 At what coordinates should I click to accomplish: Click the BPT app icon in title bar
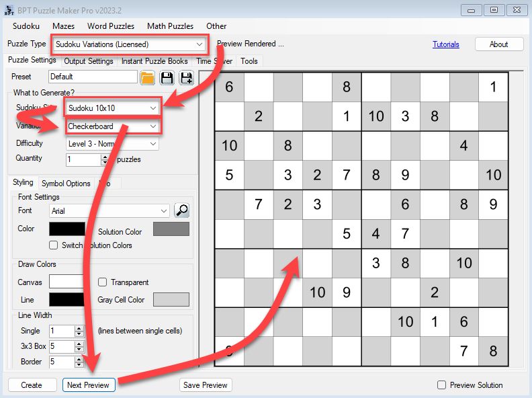pos(8,9)
